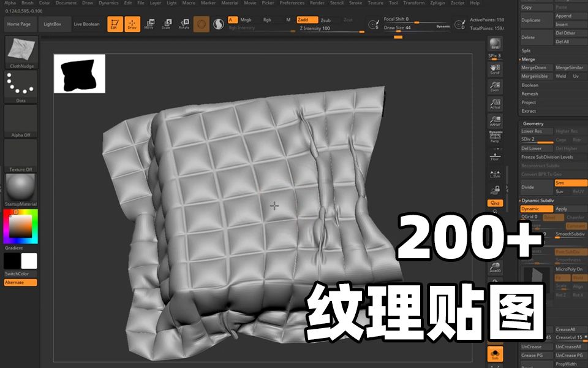This screenshot has width=588, height=368.
Task: Toggle the A button next to Mrgb
Action: [x=233, y=20]
